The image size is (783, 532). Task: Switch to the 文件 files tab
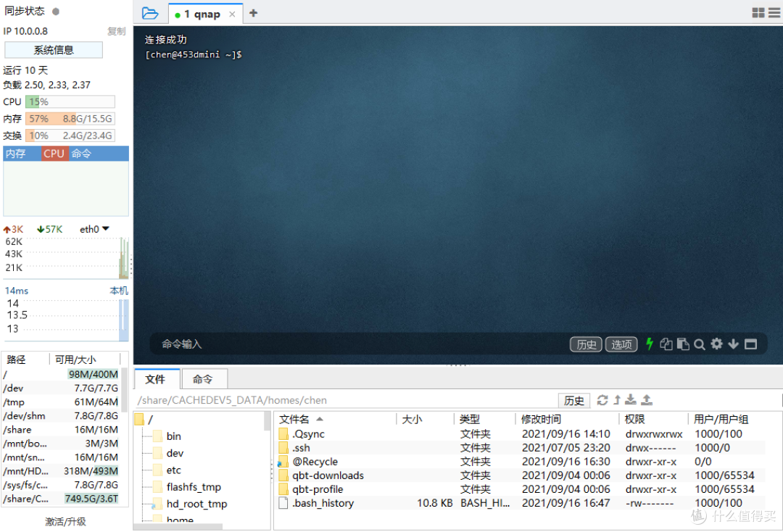coord(156,379)
